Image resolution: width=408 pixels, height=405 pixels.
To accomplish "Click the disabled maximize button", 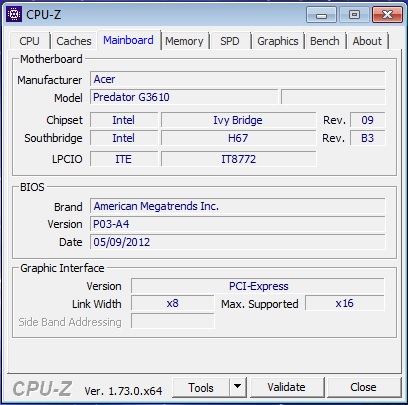I will tap(354, 15).
